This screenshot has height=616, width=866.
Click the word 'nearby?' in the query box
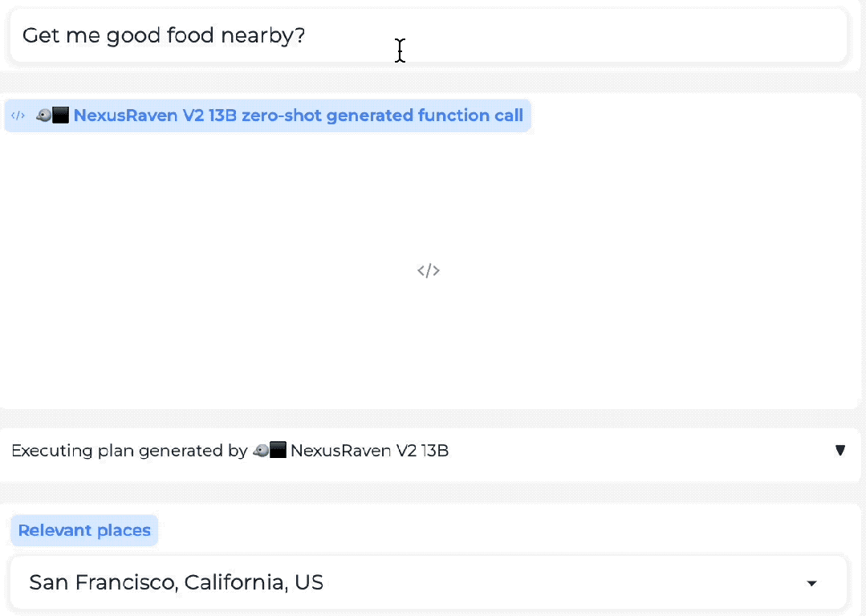[x=263, y=35]
